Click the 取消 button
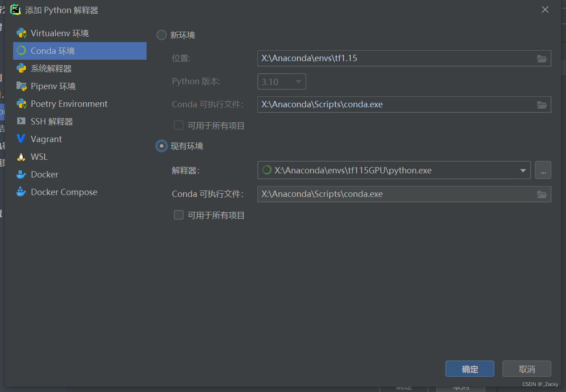 pyautogui.click(x=527, y=369)
